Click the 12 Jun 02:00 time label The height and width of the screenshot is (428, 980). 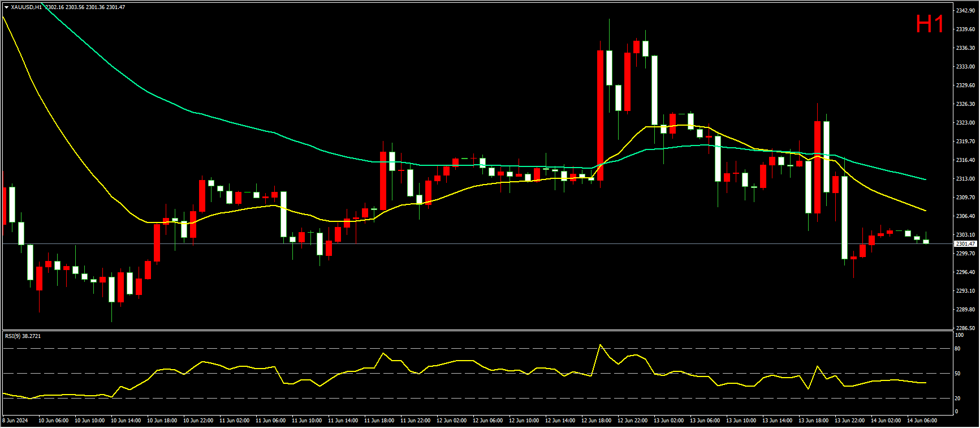452,421
